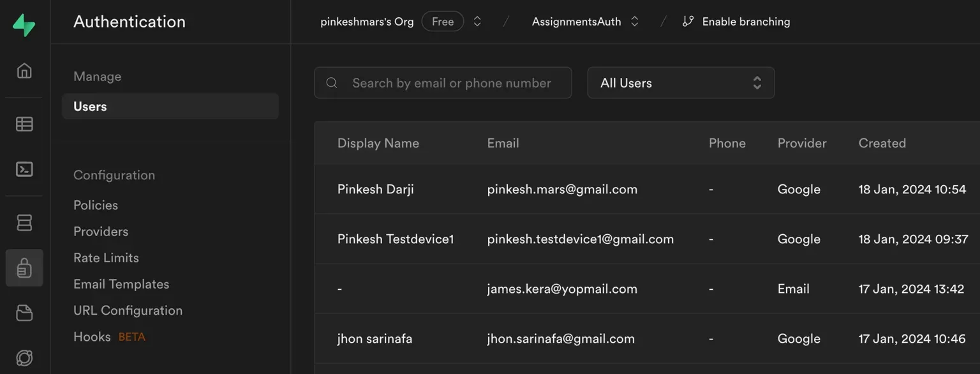Select the Authentication lock icon
The height and width of the screenshot is (374, 980).
click(x=24, y=267)
